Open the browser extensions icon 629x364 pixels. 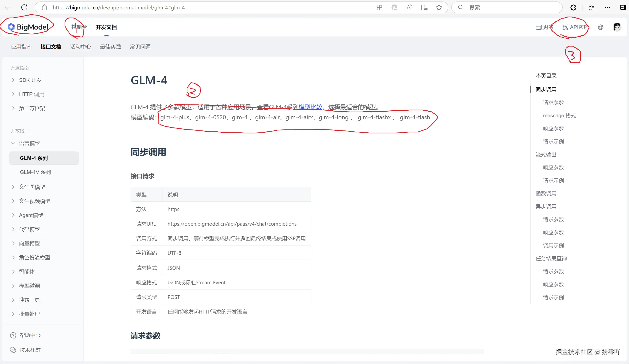pyautogui.click(x=573, y=7)
